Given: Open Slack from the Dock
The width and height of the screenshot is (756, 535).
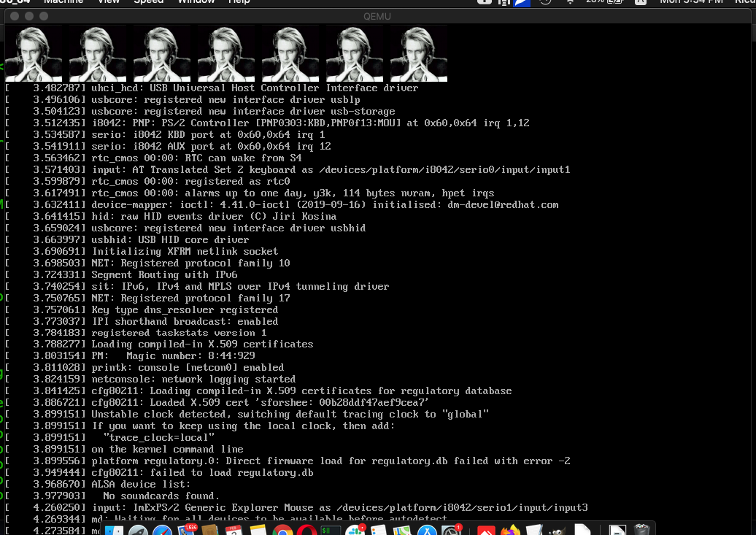Looking at the screenshot, I should pyautogui.click(x=355, y=530).
